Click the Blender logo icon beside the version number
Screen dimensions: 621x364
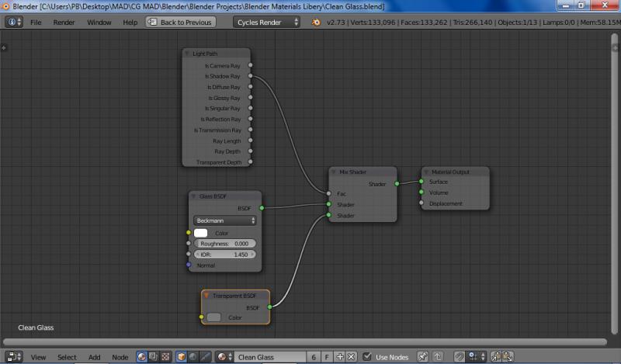[x=317, y=23]
